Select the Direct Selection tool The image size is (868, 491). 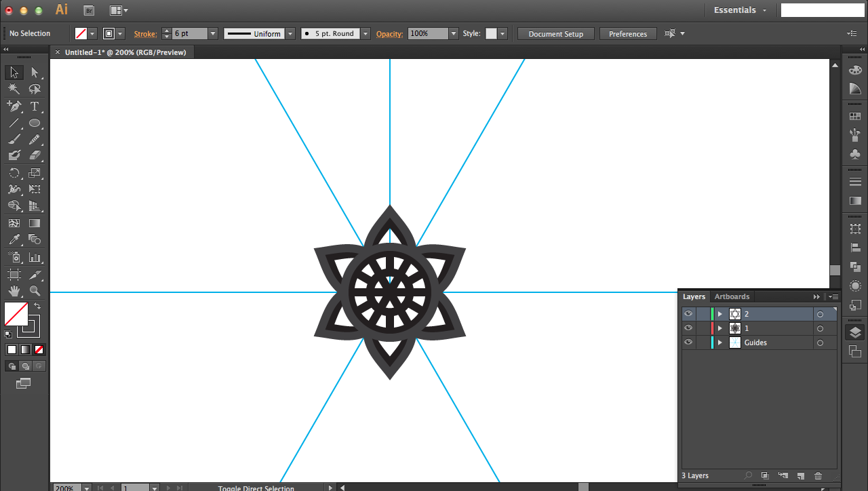click(x=35, y=73)
